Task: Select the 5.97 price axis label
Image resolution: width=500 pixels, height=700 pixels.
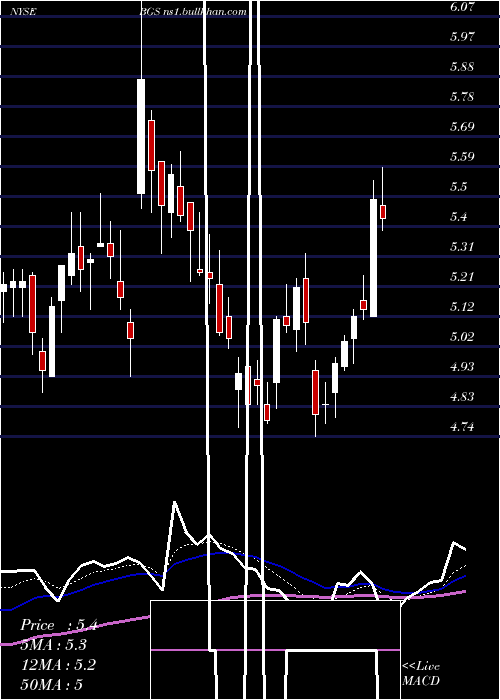Action: (462, 36)
